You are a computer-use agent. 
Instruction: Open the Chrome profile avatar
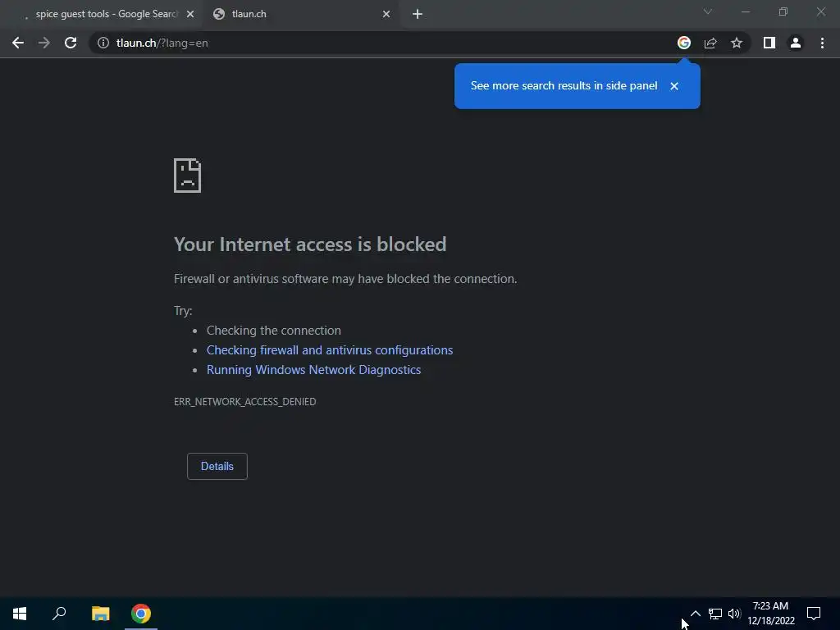click(795, 43)
